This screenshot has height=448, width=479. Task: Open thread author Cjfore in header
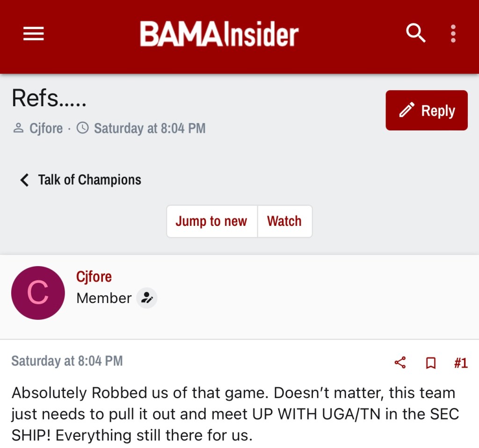[46, 128]
